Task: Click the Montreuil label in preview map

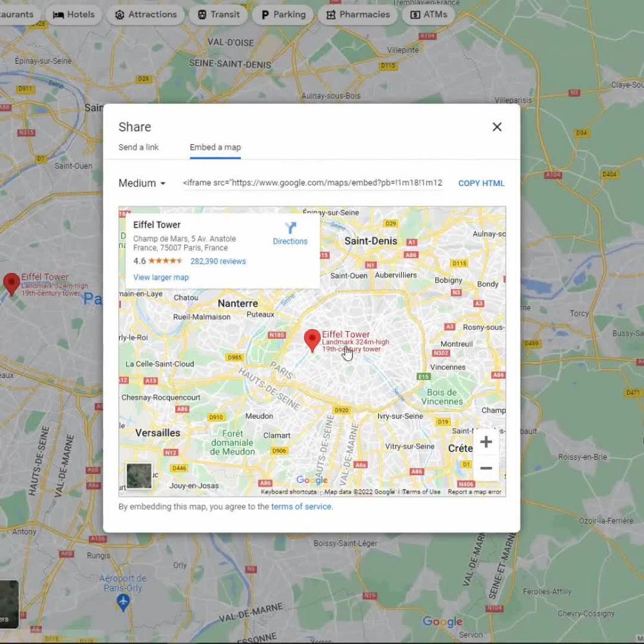Action: pos(457,344)
